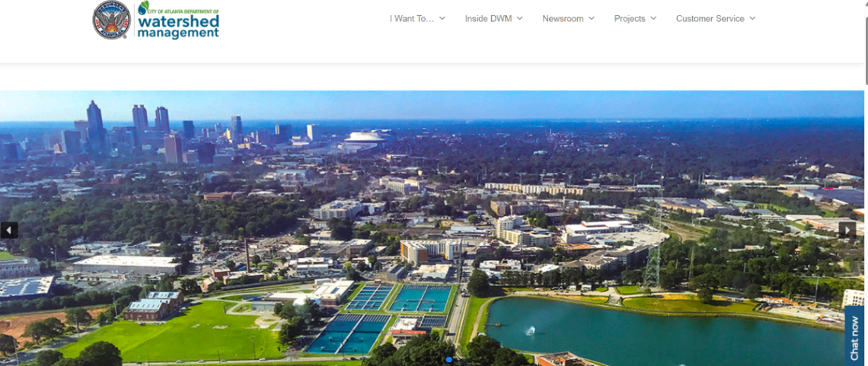Advance to next slide with right arrow
The image size is (868, 366).
click(x=847, y=230)
